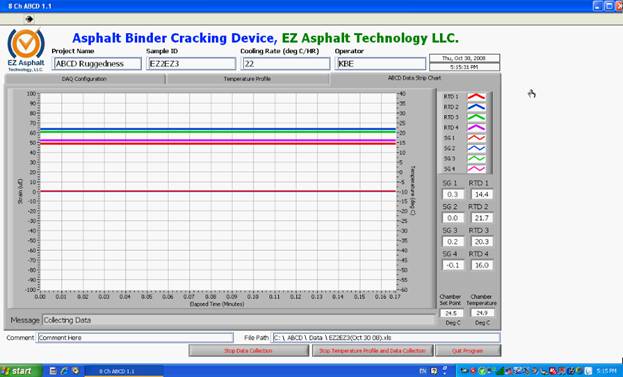Open the Windows start menu
Image resolution: width=623 pixels, height=377 pixels.
pyautogui.click(x=21, y=371)
